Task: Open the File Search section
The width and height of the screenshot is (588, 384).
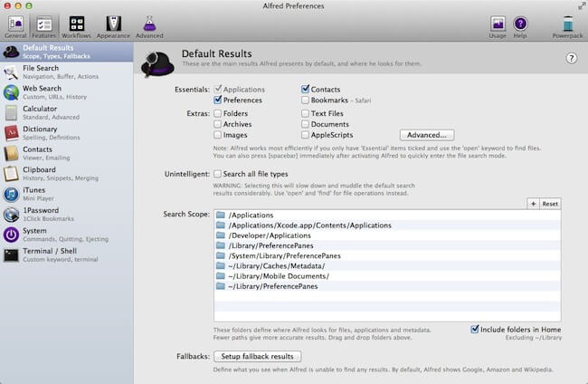Action: (x=66, y=72)
